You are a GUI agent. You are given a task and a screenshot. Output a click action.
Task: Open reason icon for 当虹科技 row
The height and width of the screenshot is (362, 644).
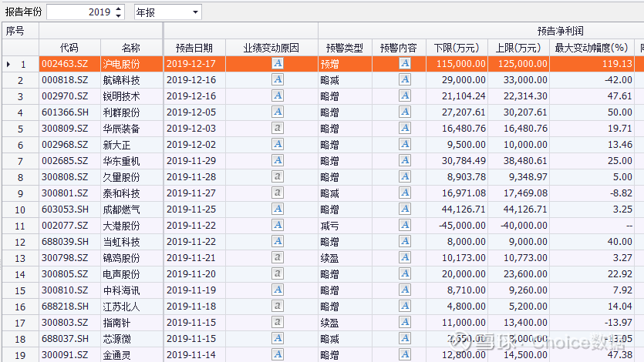(x=278, y=242)
